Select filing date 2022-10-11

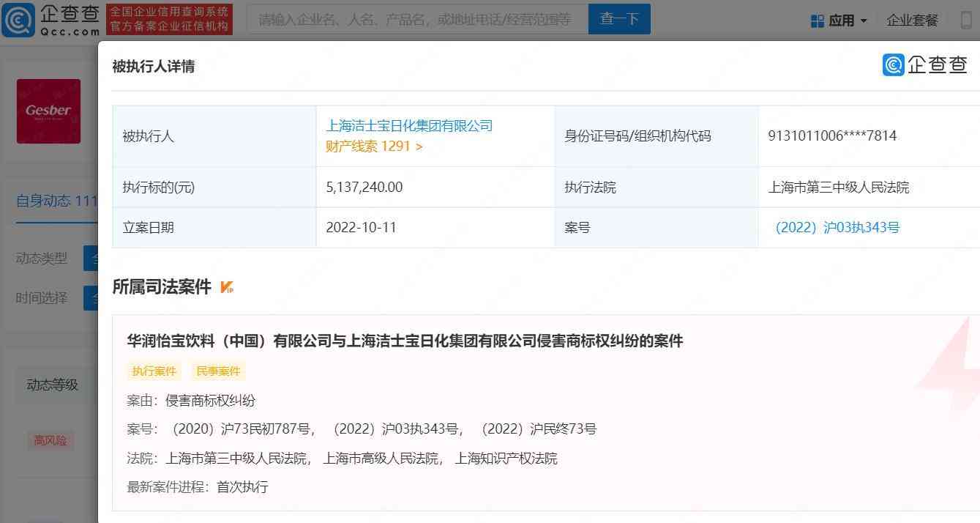pos(361,228)
